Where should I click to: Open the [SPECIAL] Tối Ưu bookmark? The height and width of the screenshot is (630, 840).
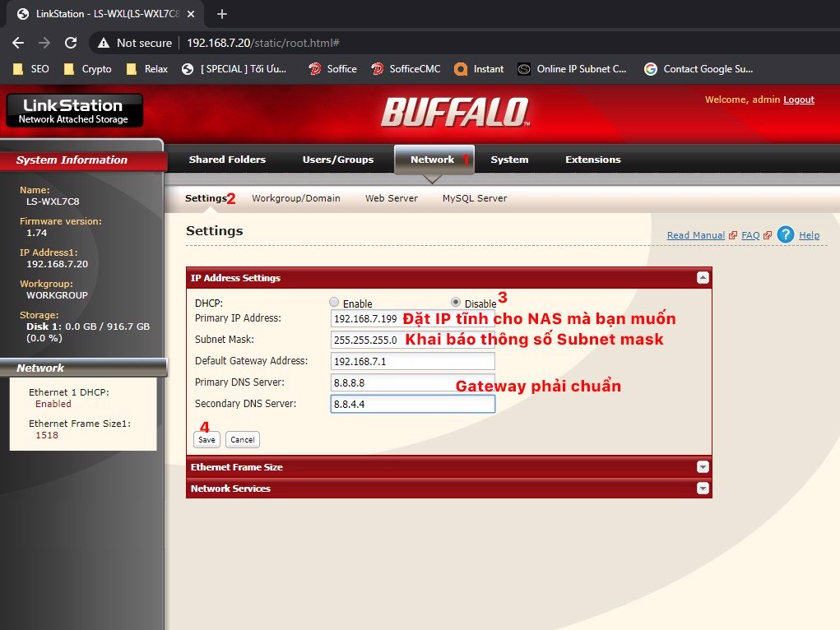[234, 69]
